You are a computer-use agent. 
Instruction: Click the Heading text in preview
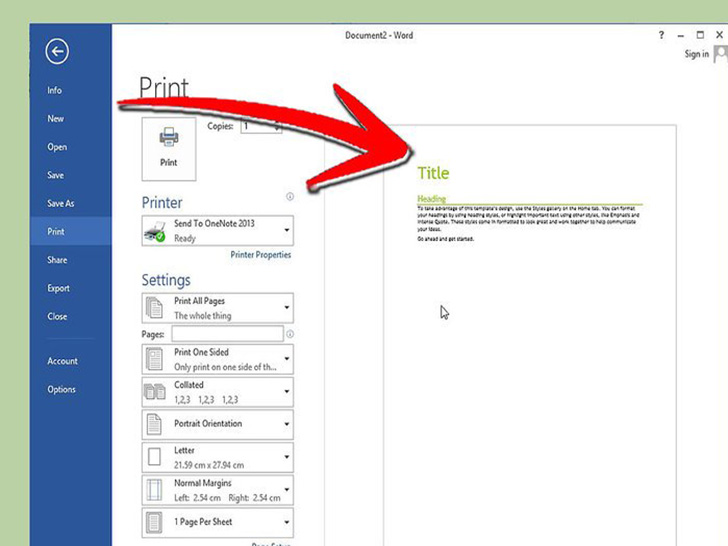[431, 199]
